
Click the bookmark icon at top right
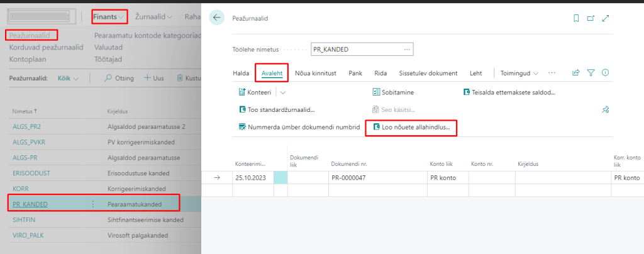coord(576,18)
